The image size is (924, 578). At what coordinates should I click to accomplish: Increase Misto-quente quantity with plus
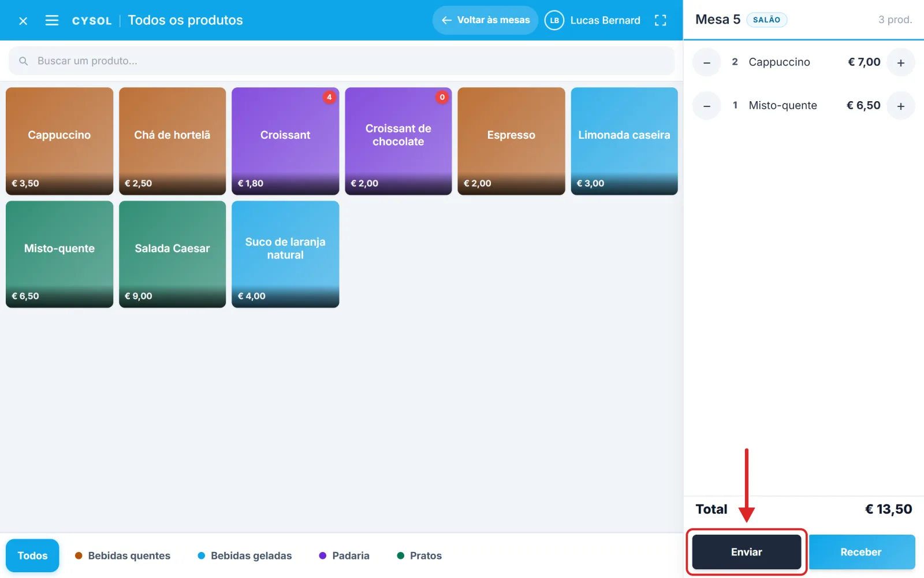click(x=901, y=106)
